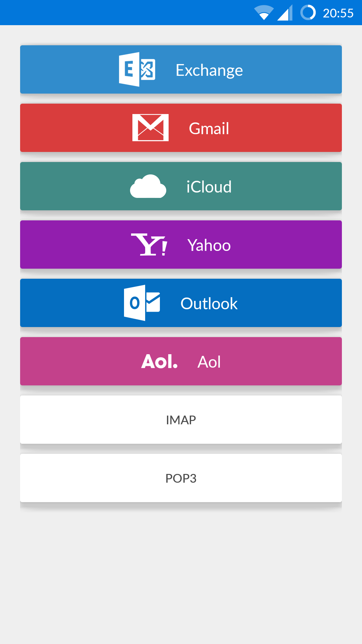Tap the circular battery status icon
This screenshot has width=362, height=644.
coord(308,13)
